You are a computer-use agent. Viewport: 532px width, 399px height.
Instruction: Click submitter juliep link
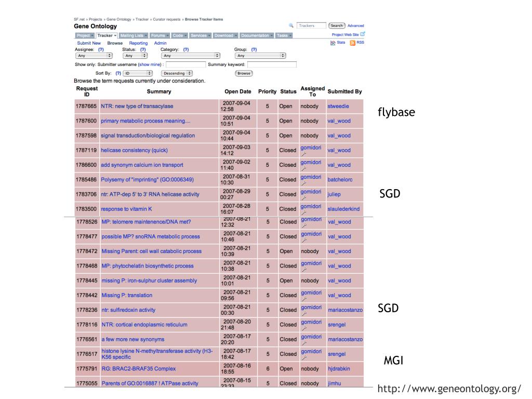334,194
